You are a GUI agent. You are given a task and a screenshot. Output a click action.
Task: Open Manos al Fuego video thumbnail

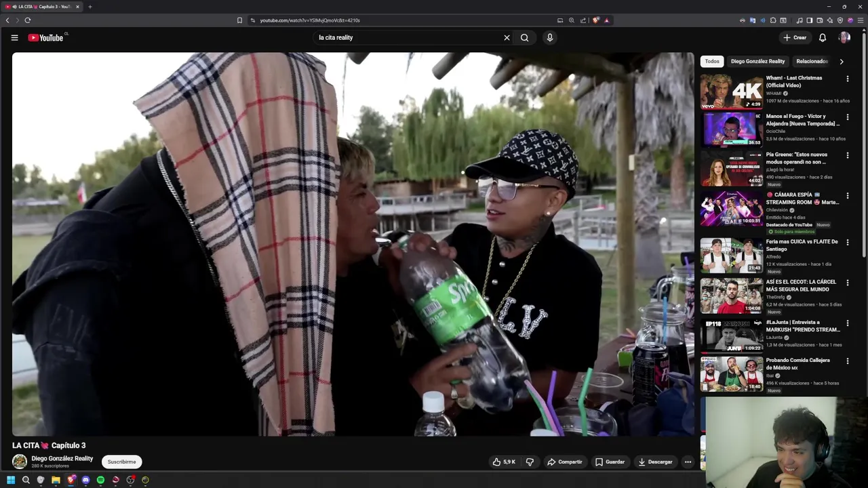[x=732, y=129]
